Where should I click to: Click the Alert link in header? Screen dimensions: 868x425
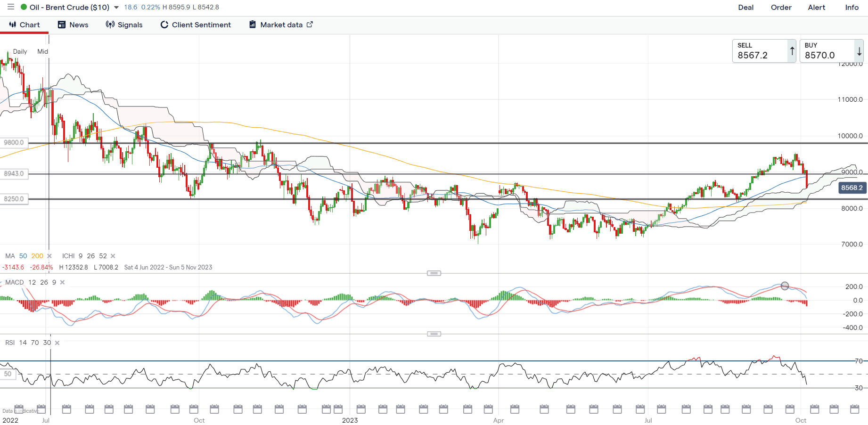(816, 8)
